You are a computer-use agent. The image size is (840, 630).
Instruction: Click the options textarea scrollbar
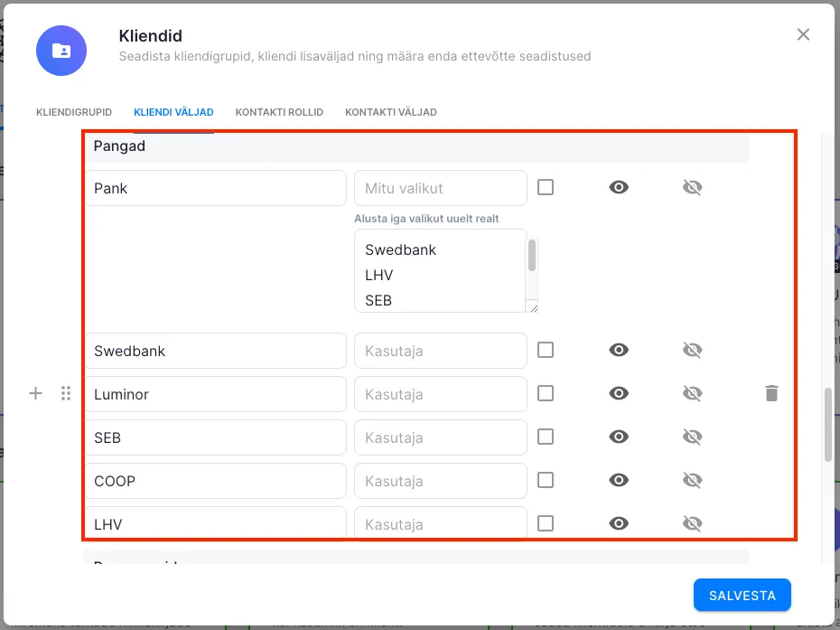click(532, 257)
